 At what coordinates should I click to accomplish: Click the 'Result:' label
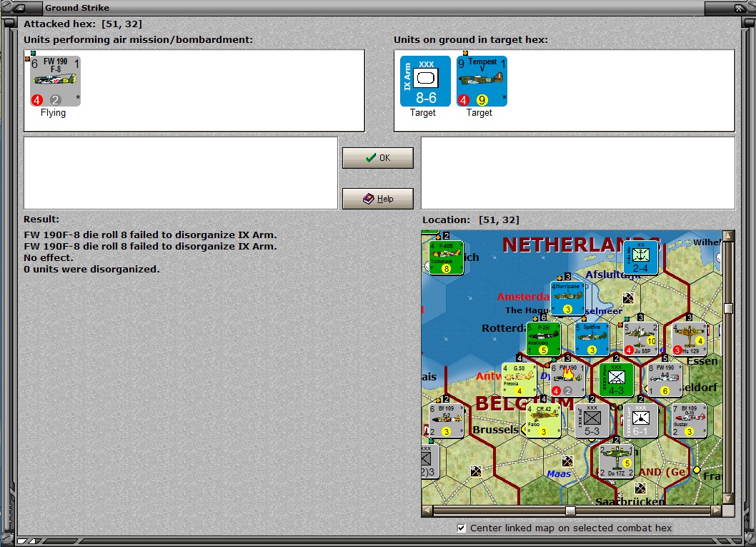click(x=41, y=219)
